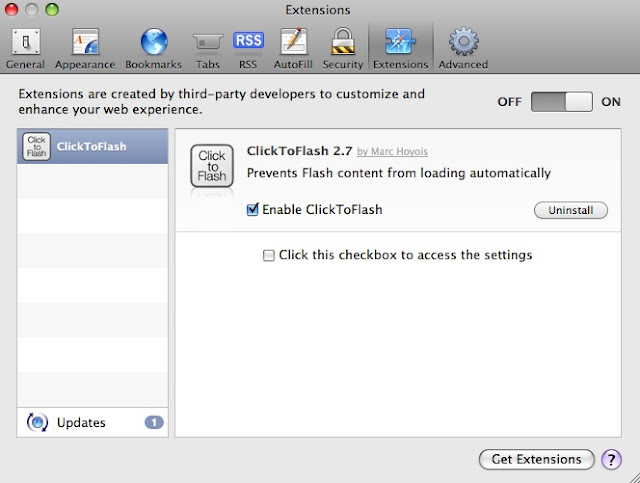This screenshot has height=483, width=640.
Task: Click 'Prevents Flash content from loading automatically' text
Action: [x=399, y=173]
